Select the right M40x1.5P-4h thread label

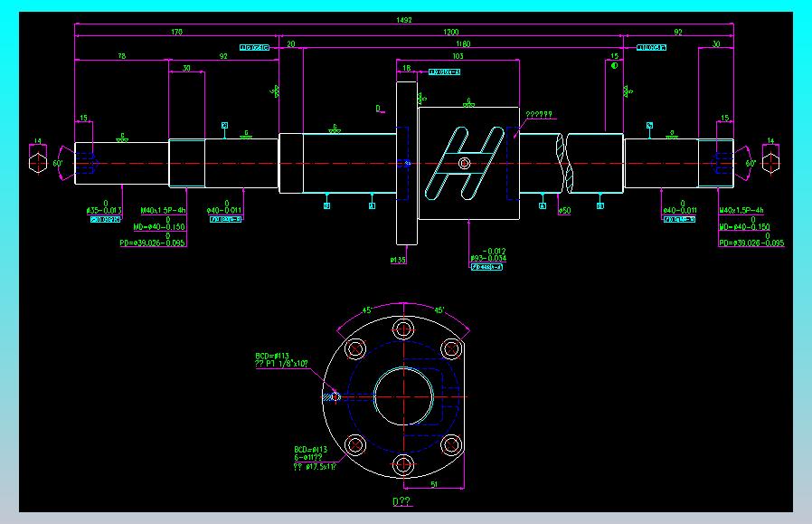pyautogui.click(x=741, y=211)
